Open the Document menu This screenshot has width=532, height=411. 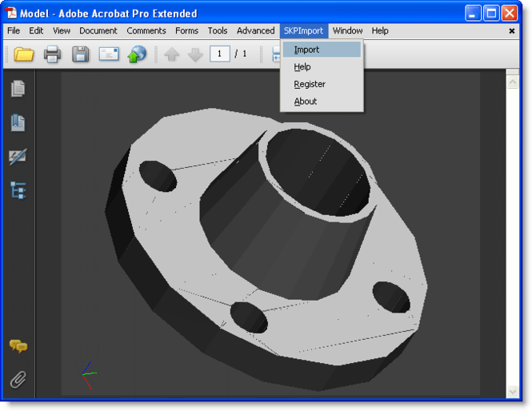(x=98, y=31)
